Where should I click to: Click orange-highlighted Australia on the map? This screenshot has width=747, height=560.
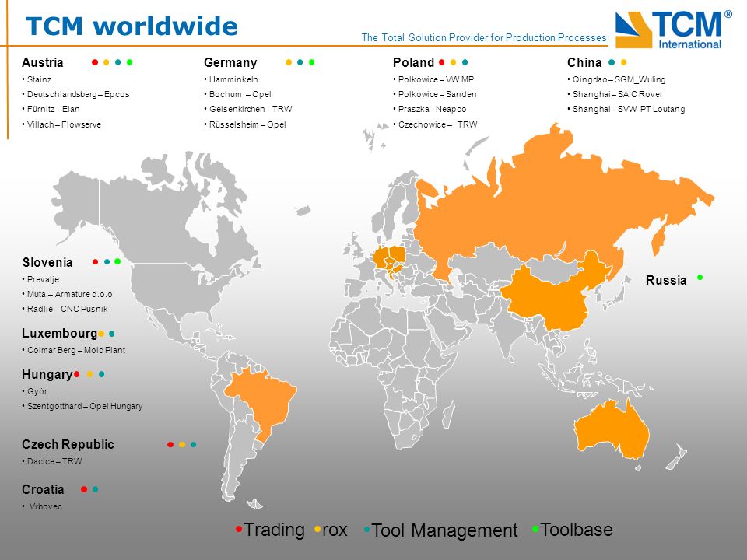[x=612, y=431]
